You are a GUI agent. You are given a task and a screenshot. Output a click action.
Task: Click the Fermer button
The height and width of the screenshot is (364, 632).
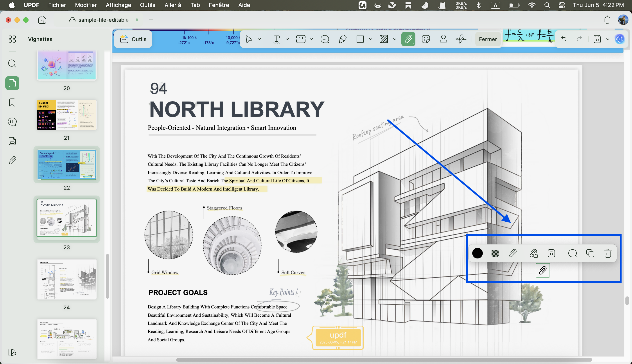point(488,39)
